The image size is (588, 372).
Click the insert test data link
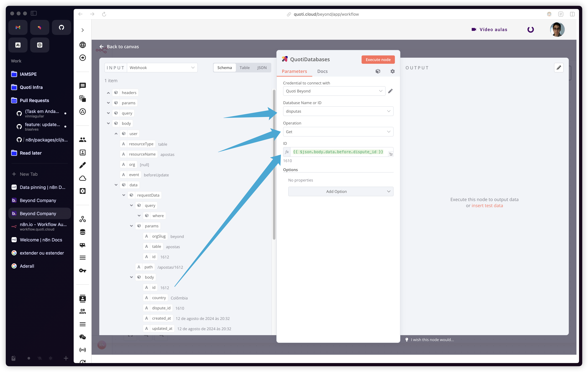[487, 206]
